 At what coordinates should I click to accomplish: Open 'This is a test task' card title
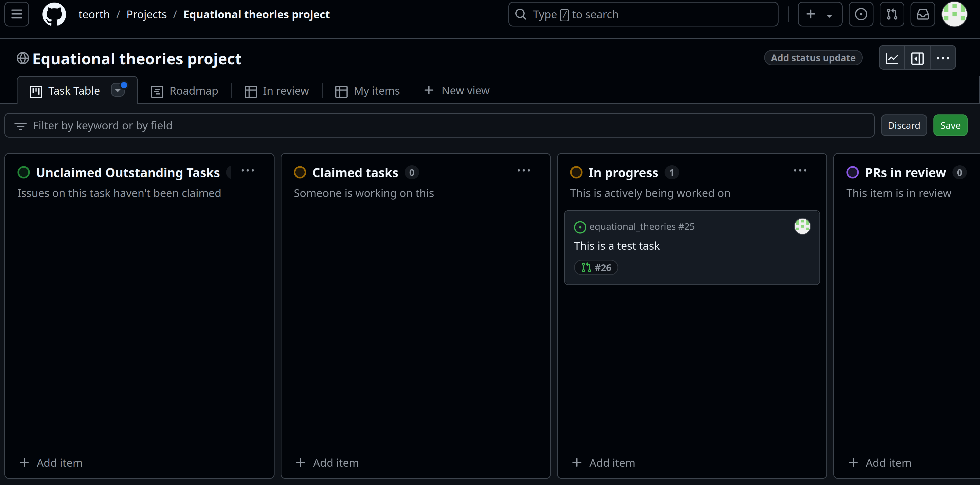point(617,246)
